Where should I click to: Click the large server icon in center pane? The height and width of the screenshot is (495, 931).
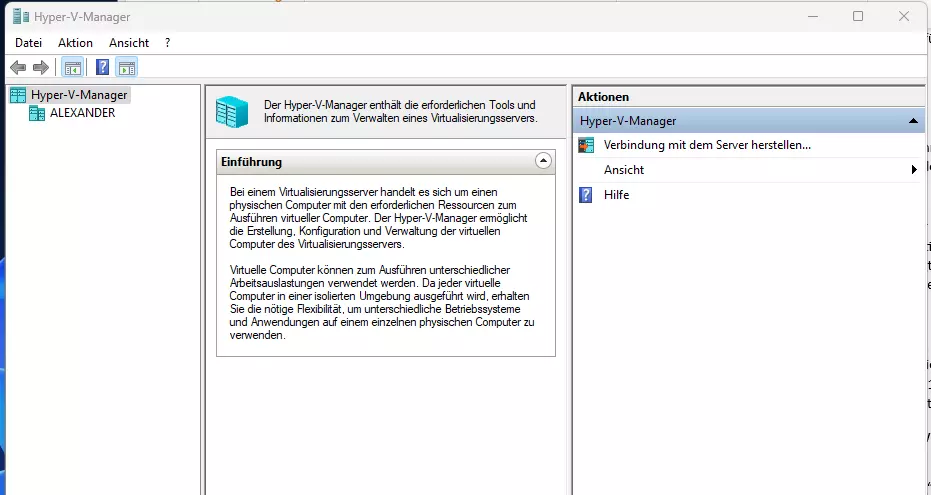(x=233, y=111)
